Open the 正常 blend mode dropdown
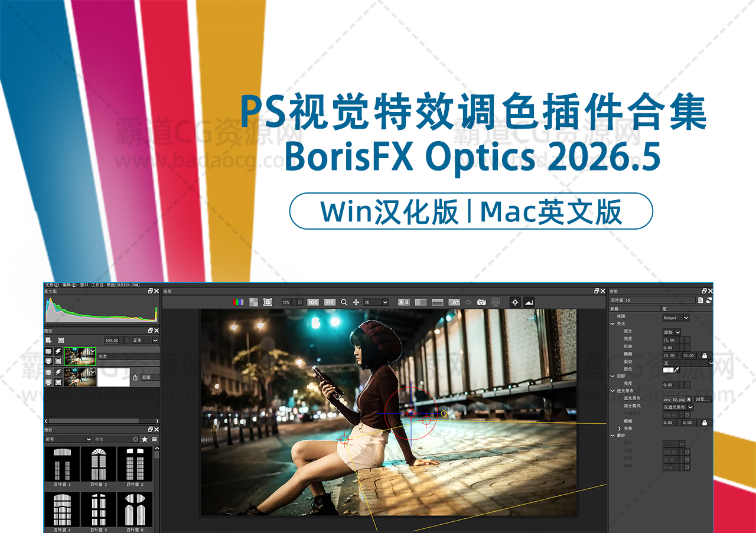Image resolution: width=756 pixels, height=533 pixels. point(145,341)
